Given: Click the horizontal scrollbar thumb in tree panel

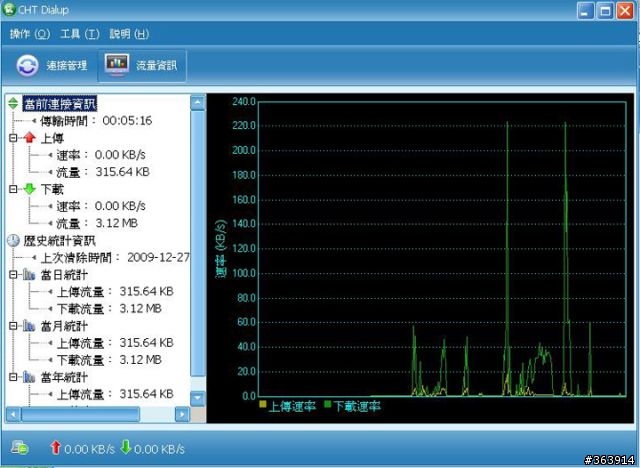Looking at the screenshot, I should [x=80, y=415].
